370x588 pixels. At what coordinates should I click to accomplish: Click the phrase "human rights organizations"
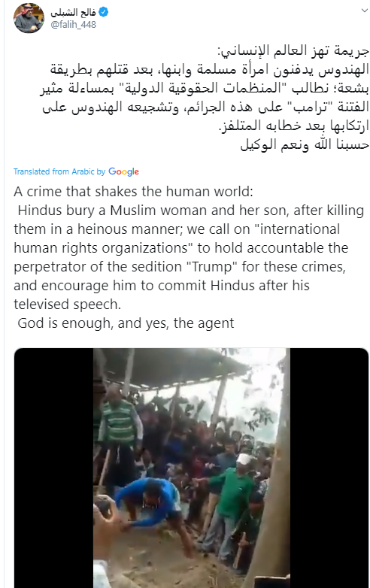pyautogui.click(x=101, y=248)
